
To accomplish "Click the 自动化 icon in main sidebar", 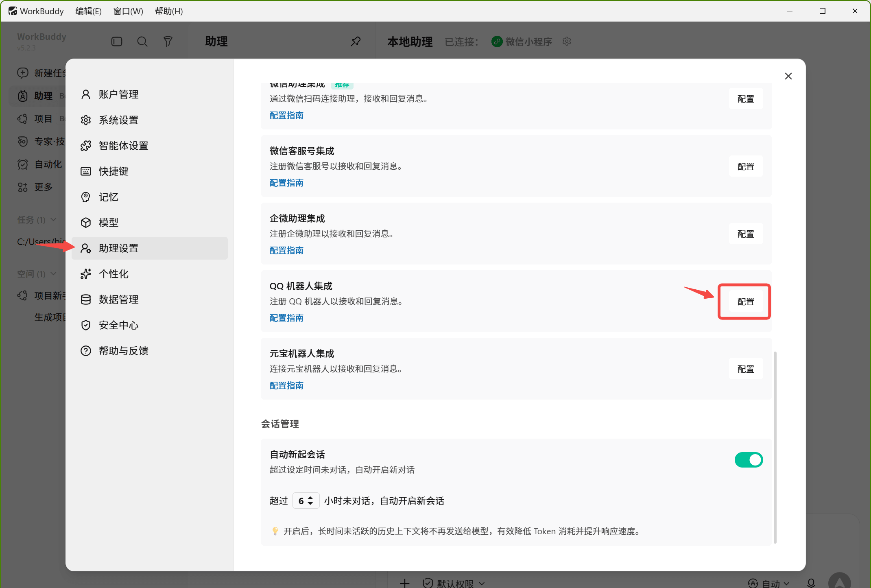I will tap(23, 164).
